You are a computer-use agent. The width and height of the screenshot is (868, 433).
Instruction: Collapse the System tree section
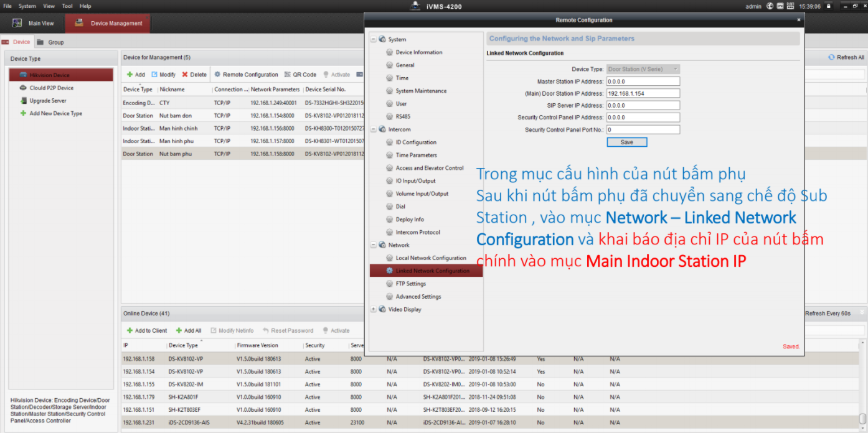click(374, 39)
